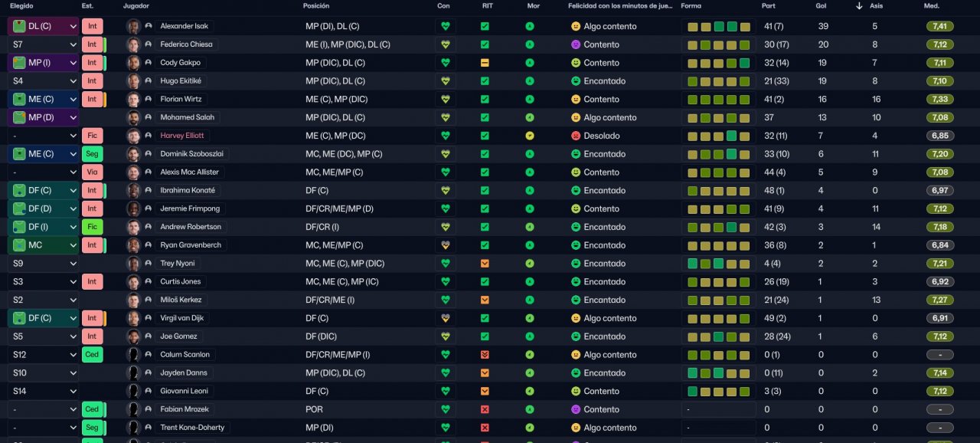The width and height of the screenshot is (980, 443).
Task: Click Giovanni Leoni's happiness face icon
Action: [x=576, y=392]
